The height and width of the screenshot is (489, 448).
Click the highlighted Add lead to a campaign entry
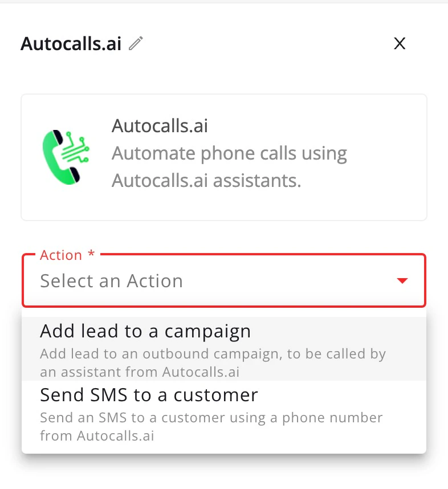145,331
